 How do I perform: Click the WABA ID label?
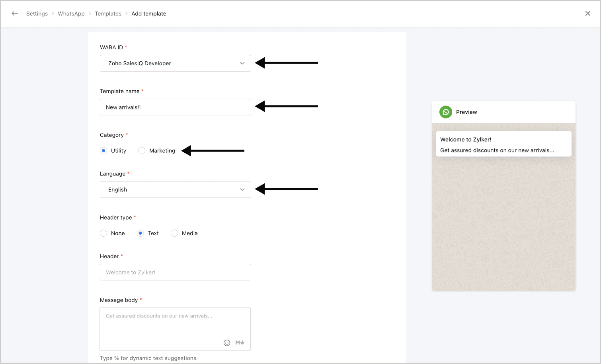[x=111, y=47]
